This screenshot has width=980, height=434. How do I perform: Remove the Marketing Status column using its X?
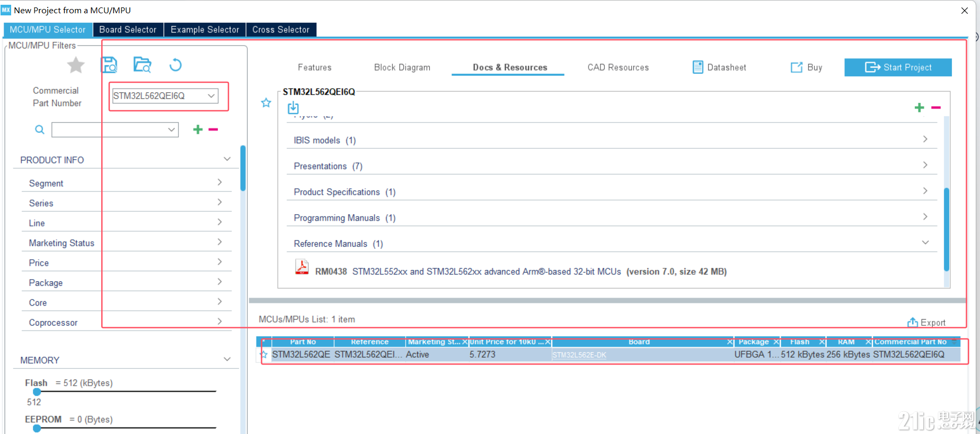tap(465, 342)
